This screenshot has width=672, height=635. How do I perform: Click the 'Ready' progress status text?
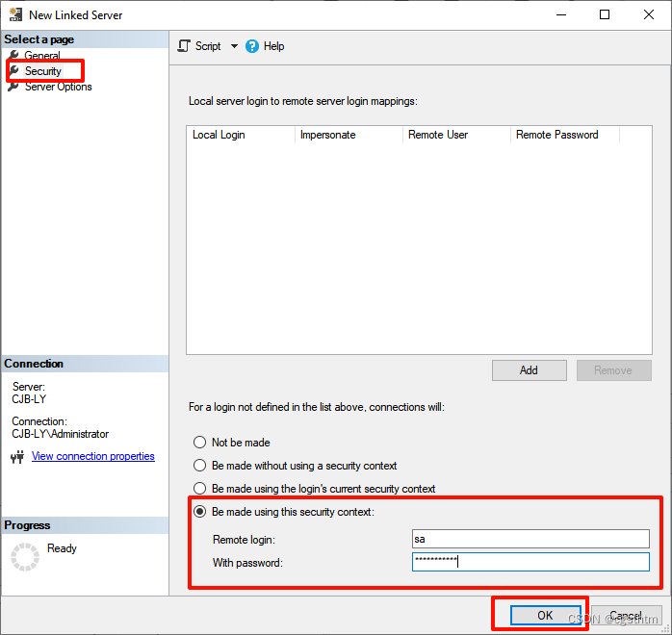pos(62,548)
